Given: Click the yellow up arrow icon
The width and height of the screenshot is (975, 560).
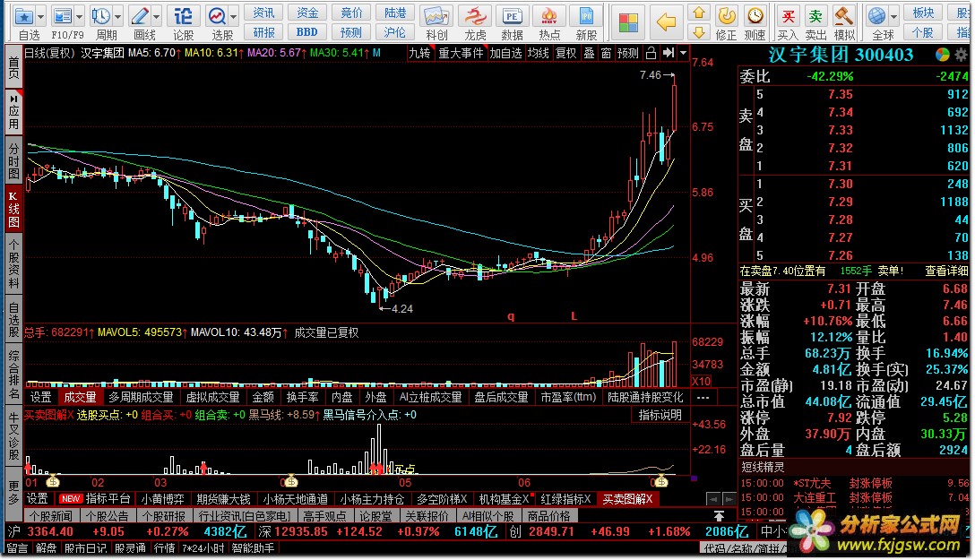Looking at the screenshot, I should [699, 13].
